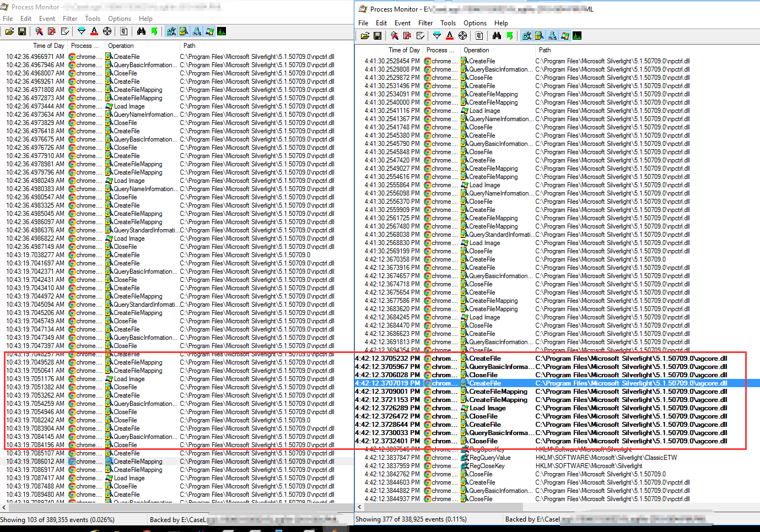Clear the event display in left Process Monitor window
Viewport: 760px width, 532px height.
(x=65, y=31)
